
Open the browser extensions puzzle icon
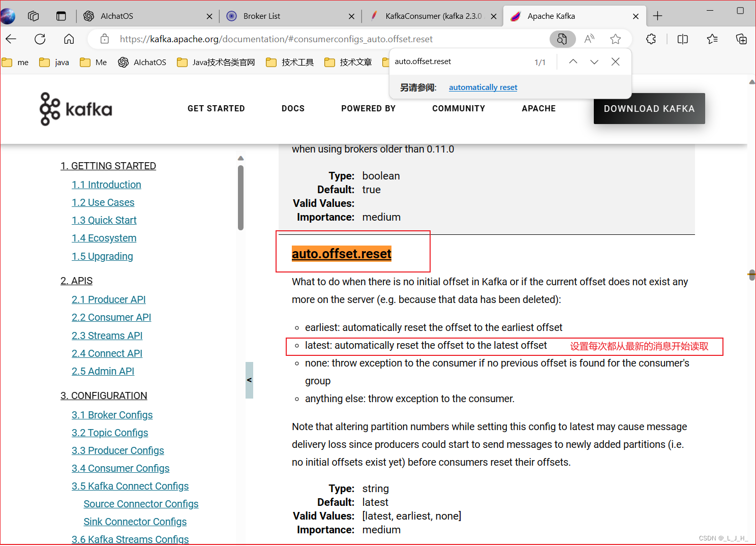pos(651,39)
